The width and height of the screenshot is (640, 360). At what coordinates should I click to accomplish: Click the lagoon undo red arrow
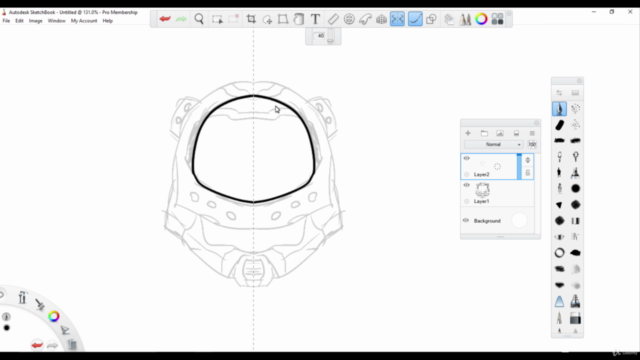tap(37, 345)
